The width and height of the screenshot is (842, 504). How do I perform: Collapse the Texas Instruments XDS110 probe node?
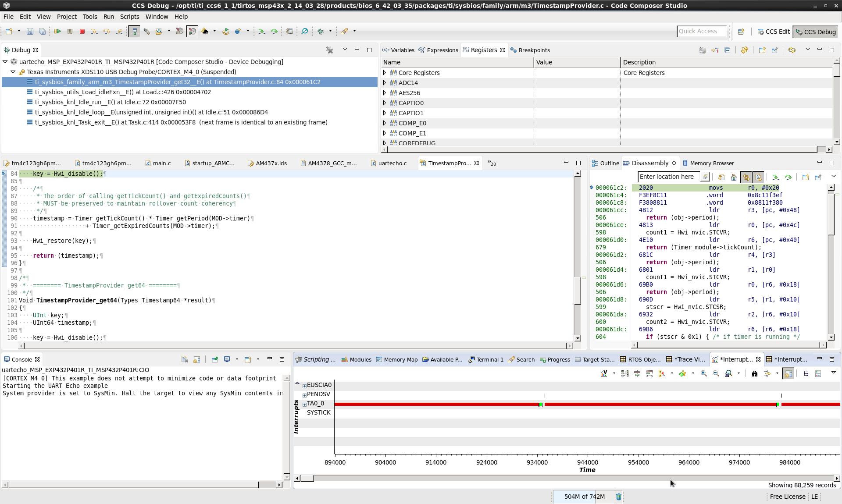(13, 72)
